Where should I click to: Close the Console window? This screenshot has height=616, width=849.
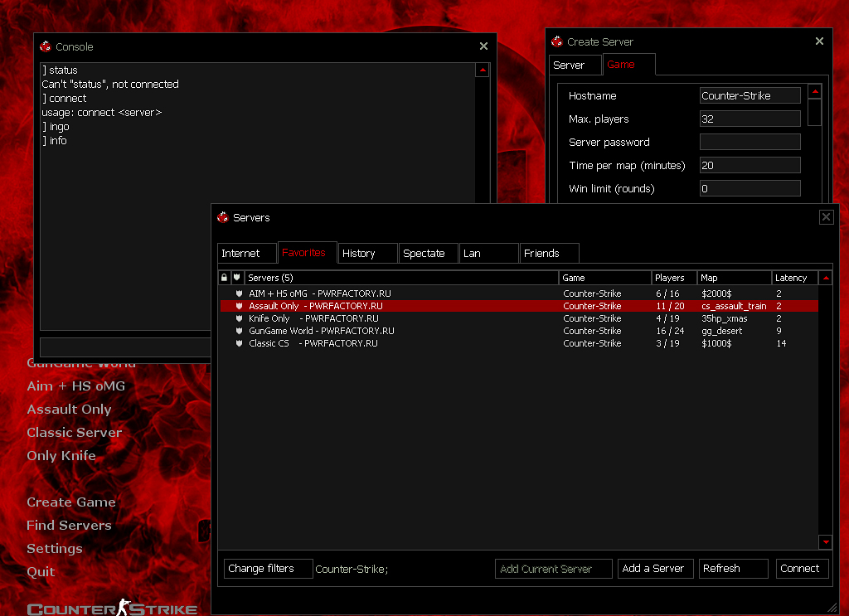tap(483, 46)
